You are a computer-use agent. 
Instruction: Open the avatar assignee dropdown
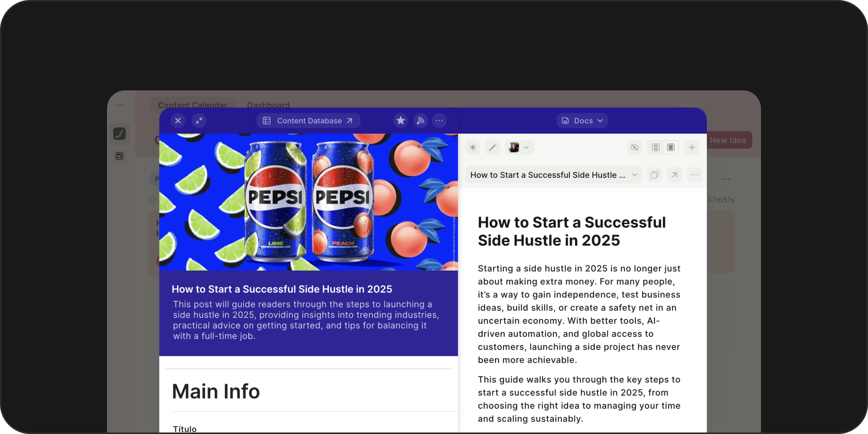point(519,147)
